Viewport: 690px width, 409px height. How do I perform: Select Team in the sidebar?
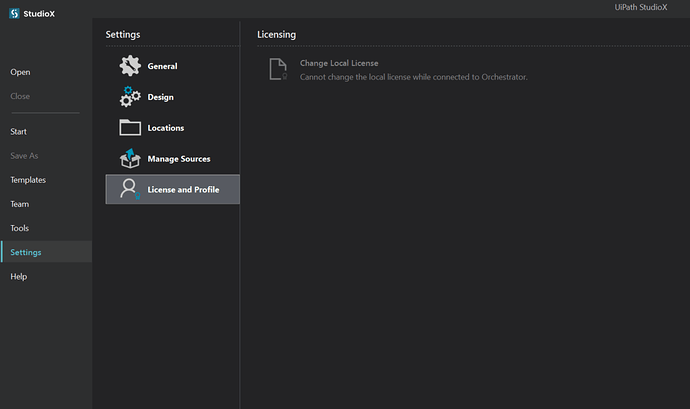(x=20, y=204)
